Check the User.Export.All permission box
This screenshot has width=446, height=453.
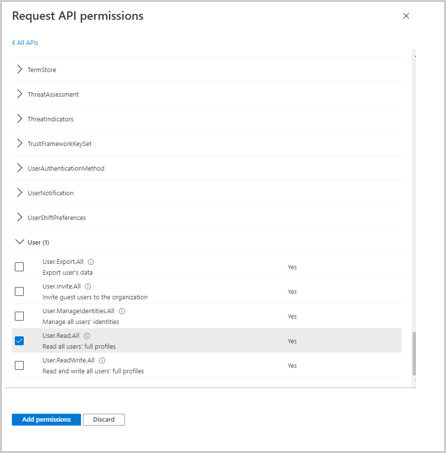click(19, 267)
